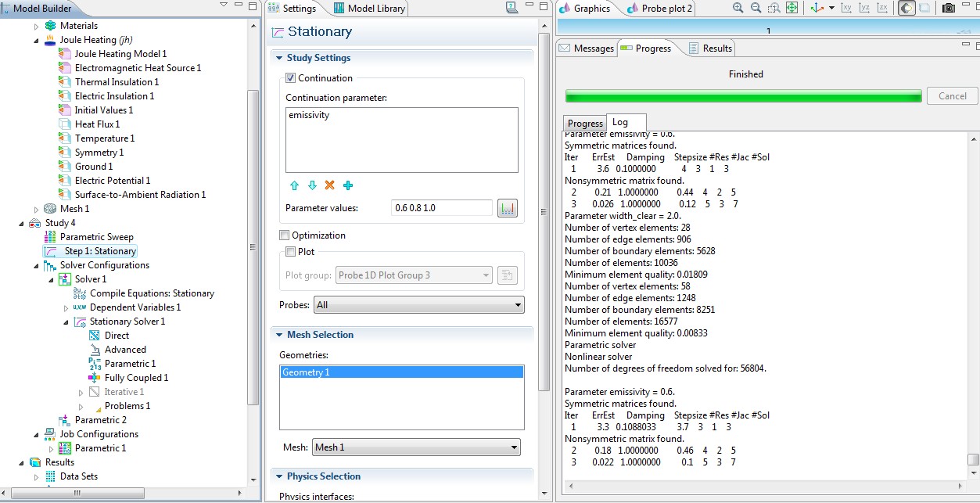Add a continuation parameter with plus icon

coord(348,185)
